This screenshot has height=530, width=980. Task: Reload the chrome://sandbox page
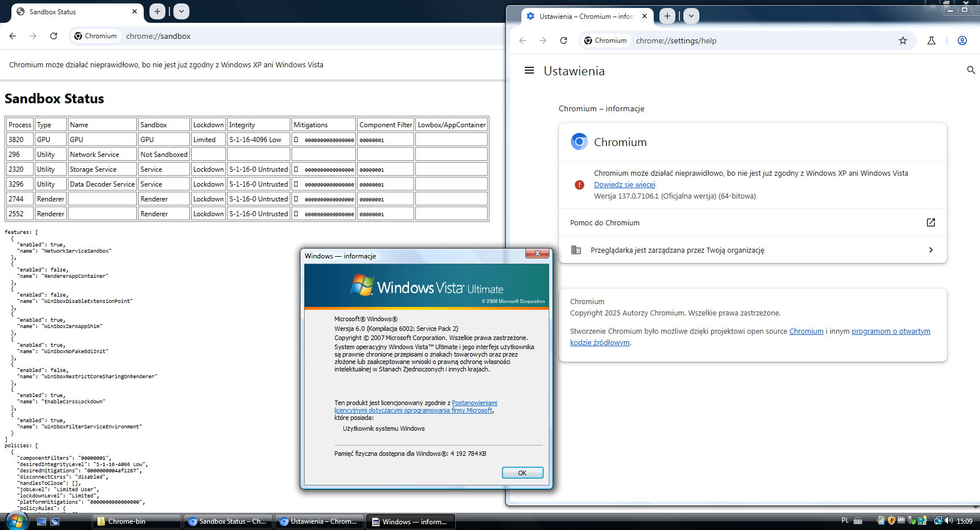54,36
